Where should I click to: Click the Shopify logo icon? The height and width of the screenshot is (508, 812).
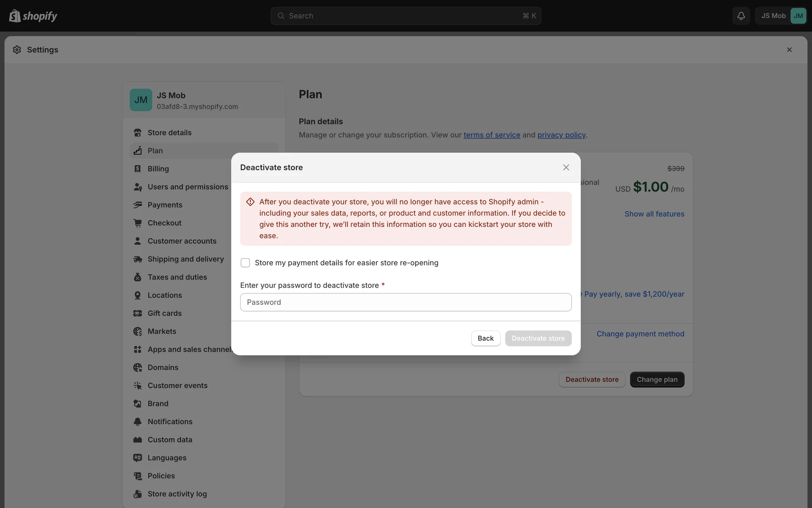15,16
